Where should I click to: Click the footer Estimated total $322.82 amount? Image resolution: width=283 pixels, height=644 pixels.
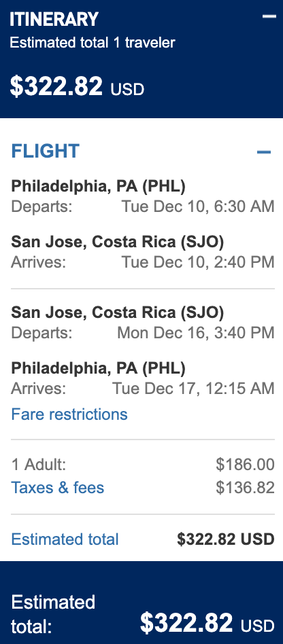pyautogui.click(x=207, y=622)
